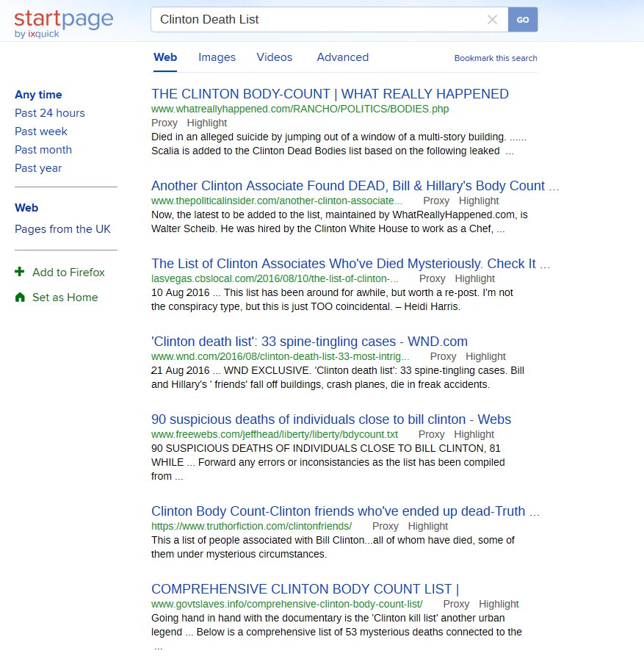Screen dimensions: 644x656
Task: Open Proxy for whatreallyhappened result
Action: tap(164, 123)
